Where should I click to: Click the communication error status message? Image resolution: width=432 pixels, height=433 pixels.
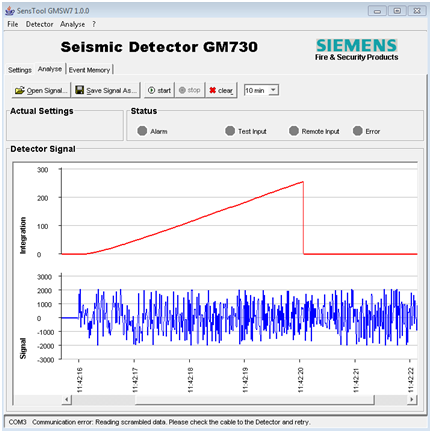click(x=171, y=422)
